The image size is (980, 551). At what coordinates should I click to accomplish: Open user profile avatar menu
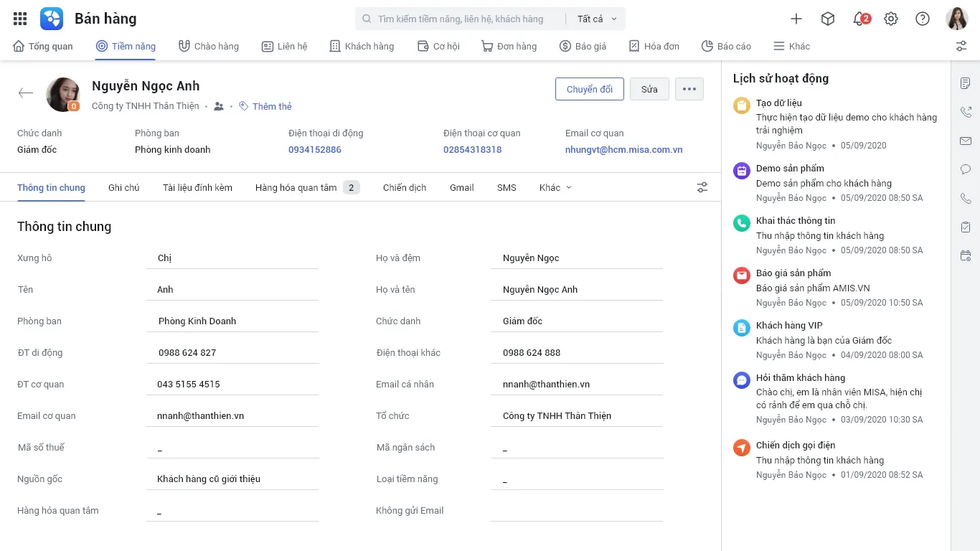pyautogui.click(x=957, y=19)
